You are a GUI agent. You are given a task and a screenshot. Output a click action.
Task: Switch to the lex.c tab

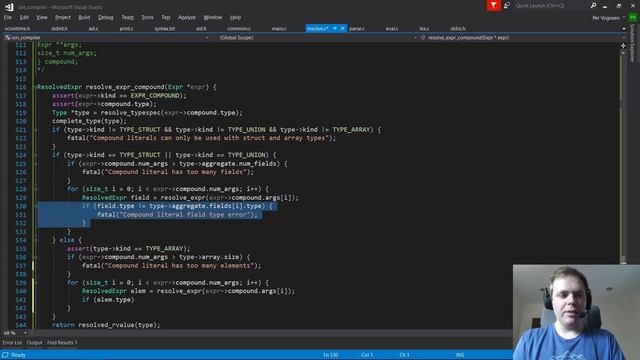[424, 29]
